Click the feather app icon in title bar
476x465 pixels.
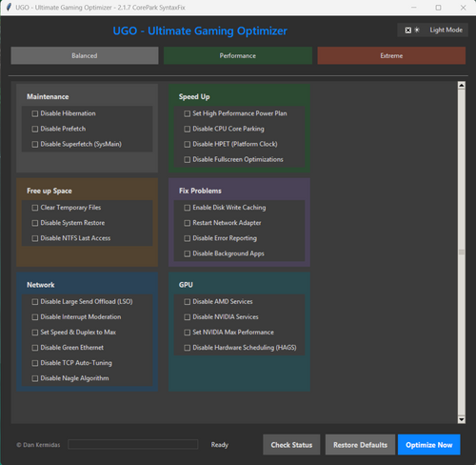pos(9,7)
